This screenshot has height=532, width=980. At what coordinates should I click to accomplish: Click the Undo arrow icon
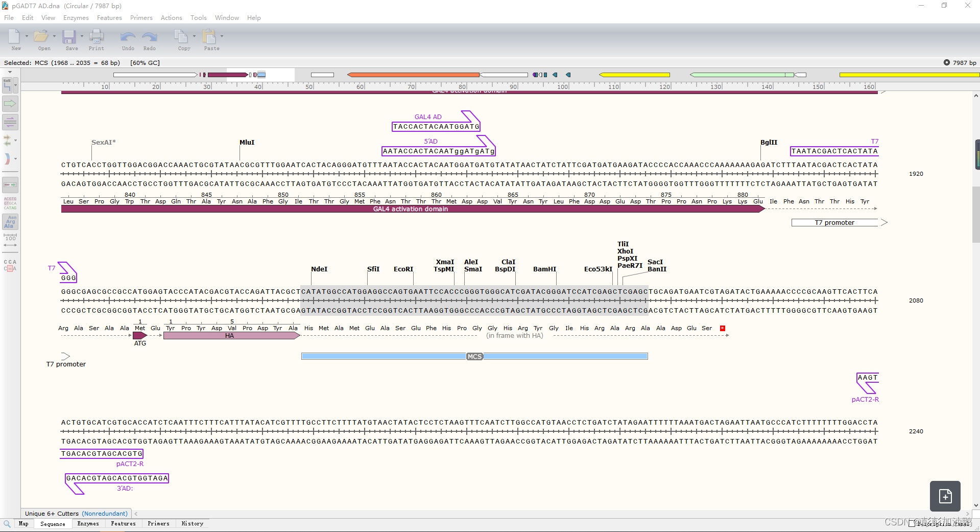[x=128, y=37]
